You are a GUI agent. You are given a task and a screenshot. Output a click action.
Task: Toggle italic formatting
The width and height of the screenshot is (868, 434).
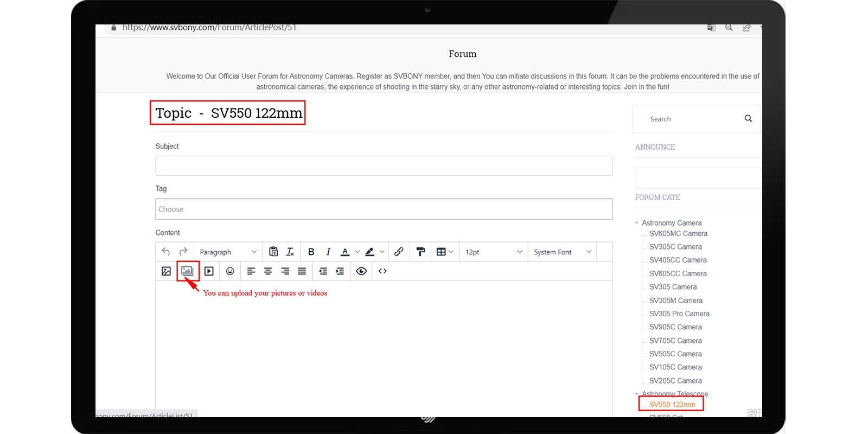click(328, 252)
